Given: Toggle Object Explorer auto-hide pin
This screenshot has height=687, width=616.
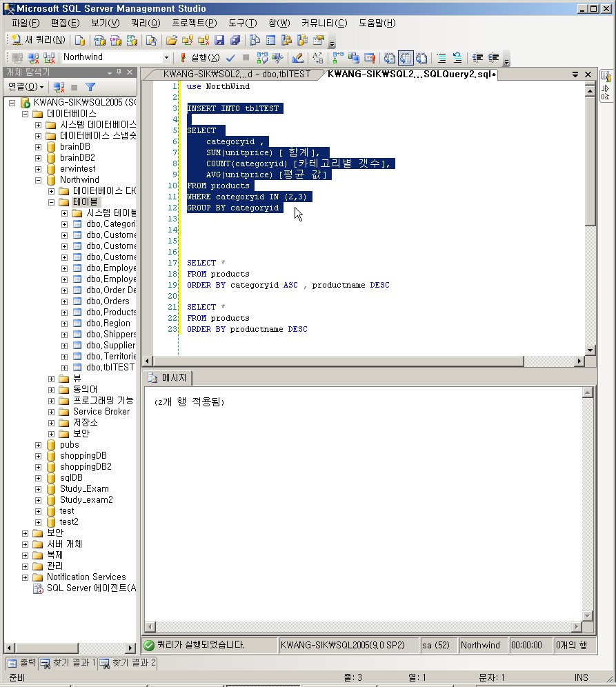Looking at the screenshot, I should 119,72.
